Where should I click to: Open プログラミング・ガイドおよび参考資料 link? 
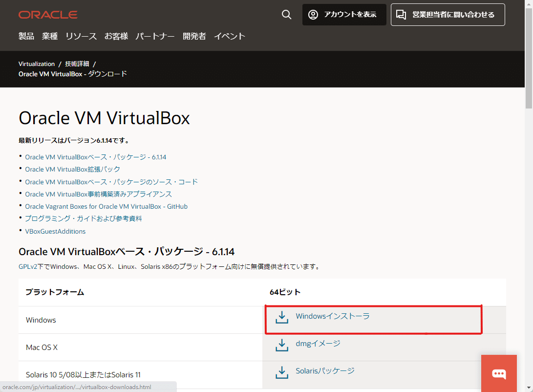point(83,218)
